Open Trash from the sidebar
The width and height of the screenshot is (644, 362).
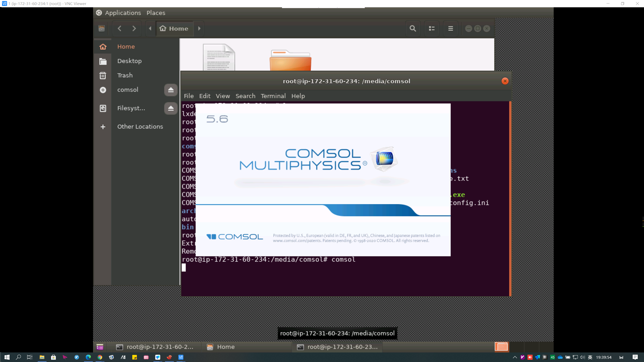pyautogui.click(x=136, y=75)
